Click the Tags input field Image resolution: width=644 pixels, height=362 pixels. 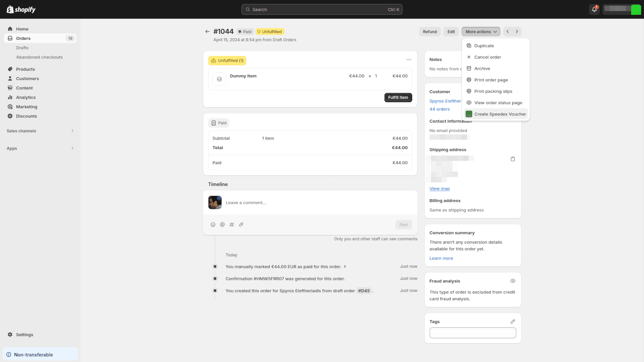tap(473, 333)
